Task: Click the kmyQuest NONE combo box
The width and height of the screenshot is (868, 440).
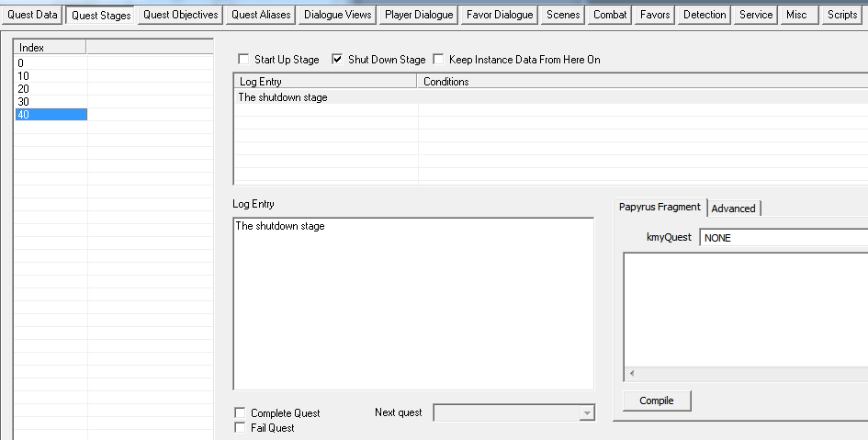Action: [783, 238]
